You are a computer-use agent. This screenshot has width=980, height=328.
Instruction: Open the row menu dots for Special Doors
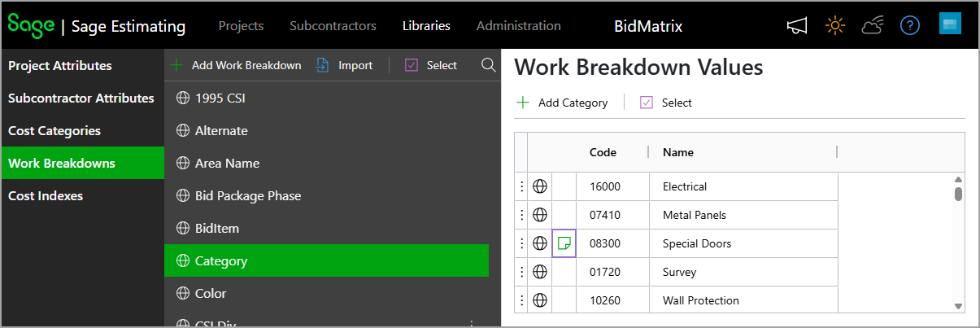521,243
